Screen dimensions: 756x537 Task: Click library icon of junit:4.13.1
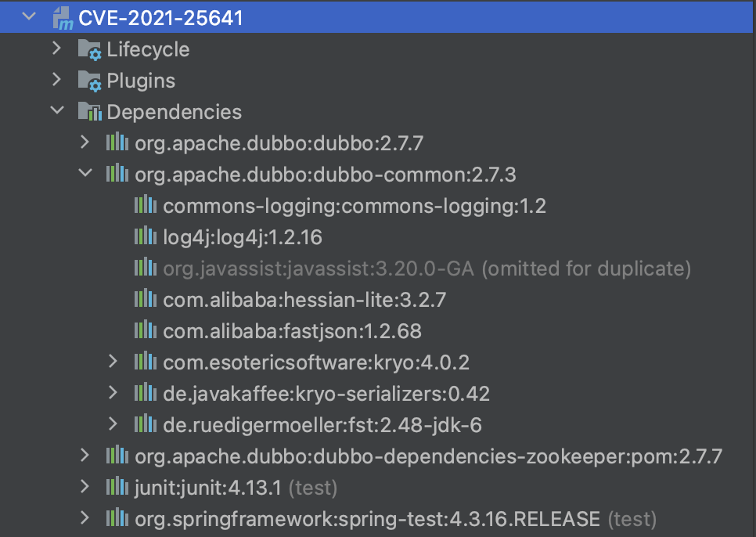pyautogui.click(x=117, y=488)
